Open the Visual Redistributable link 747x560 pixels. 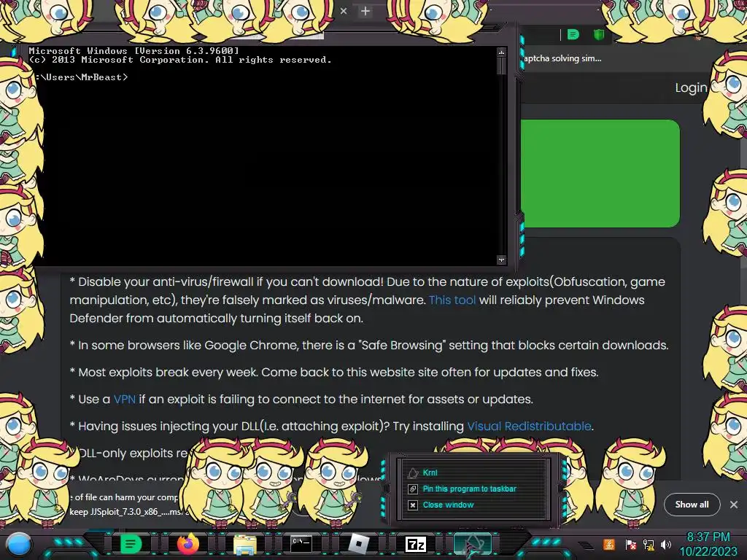529,426
